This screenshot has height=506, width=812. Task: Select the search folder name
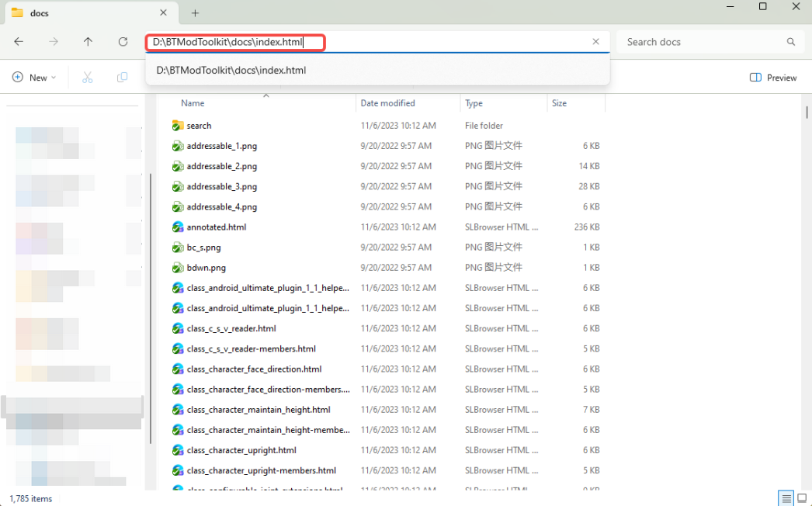click(x=199, y=125)
